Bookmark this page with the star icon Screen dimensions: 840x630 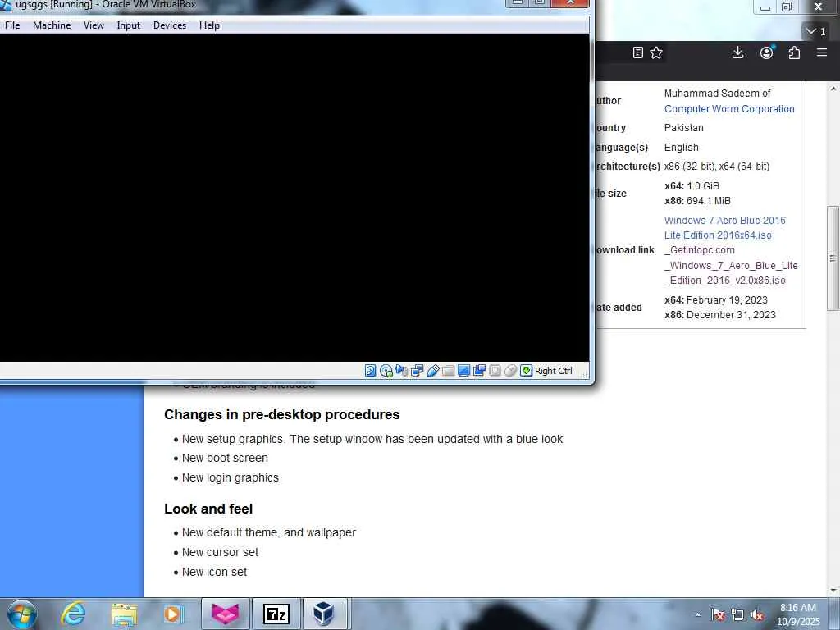point(656,52)
